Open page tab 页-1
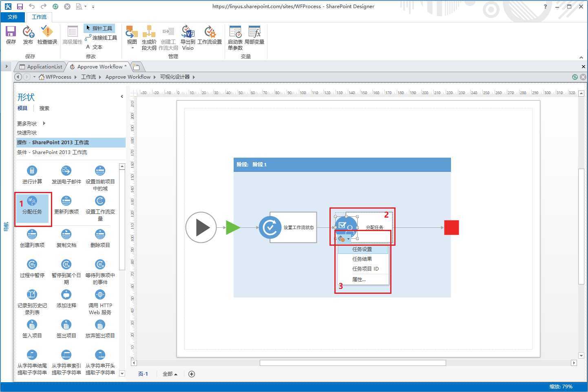Viewport: 588px width, 392px height. point(143,374)
